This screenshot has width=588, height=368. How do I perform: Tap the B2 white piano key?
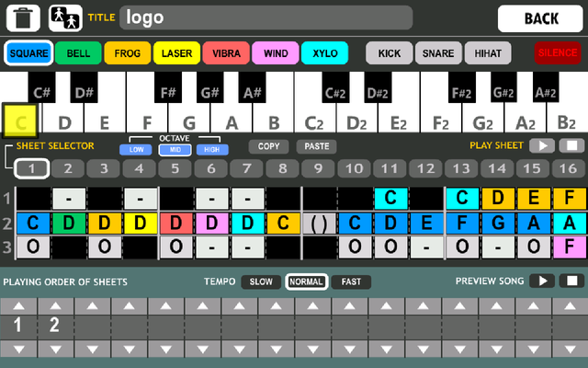(567, 117)
